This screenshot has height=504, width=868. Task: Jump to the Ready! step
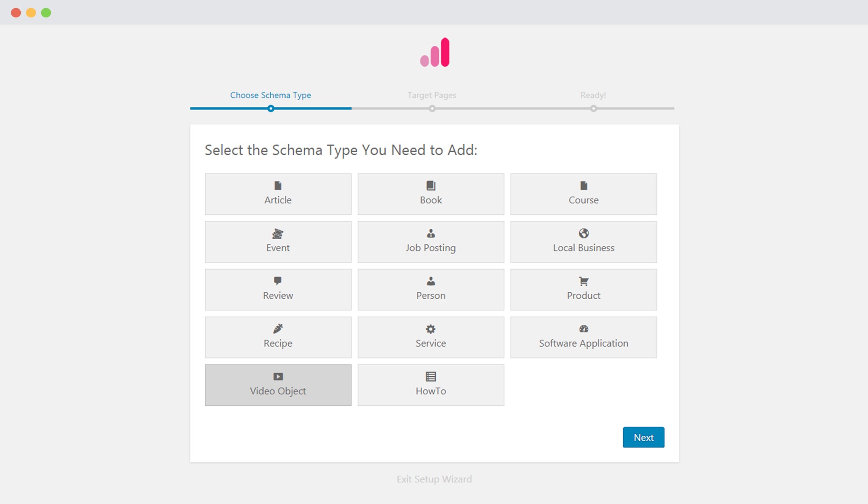click(x=593, y=109)
